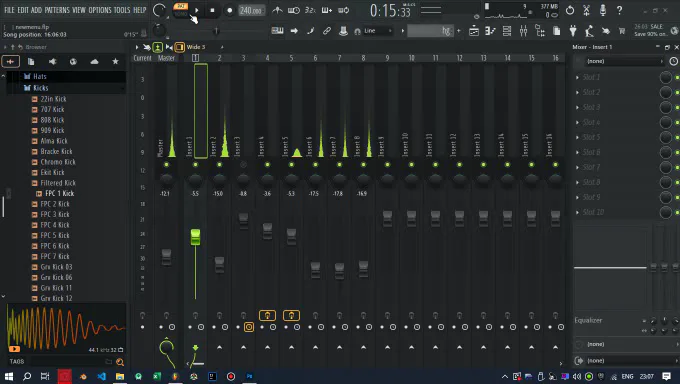Toggle Slot 1 effect enable knob
Screen dimensions: 680x384
tap(665, 77)
